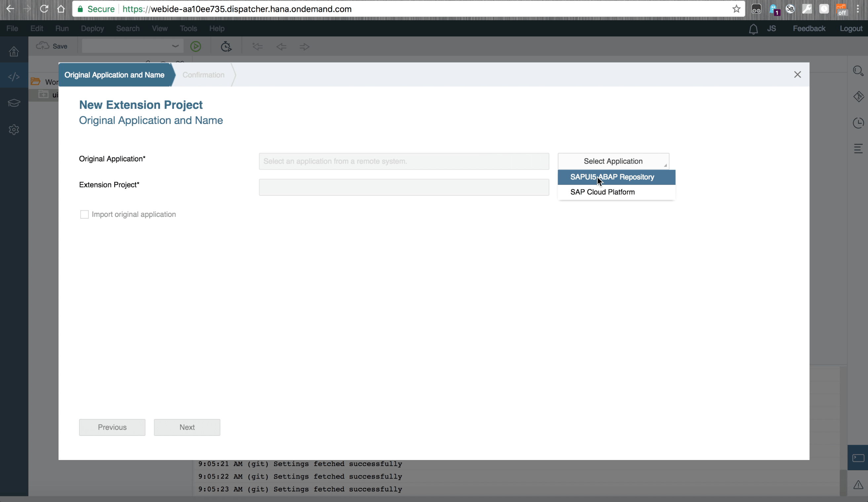Click browser reload icon

44,9
